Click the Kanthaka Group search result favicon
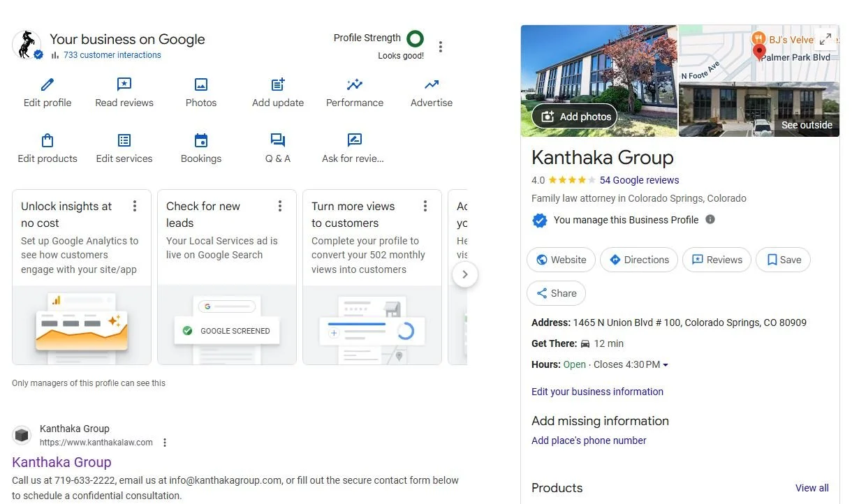852x504 pixels. coord(22,436)
